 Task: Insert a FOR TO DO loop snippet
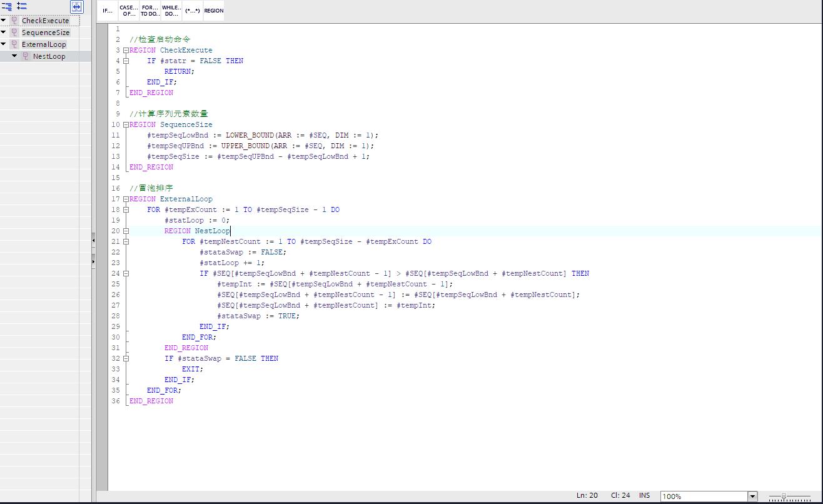(149, 11)
